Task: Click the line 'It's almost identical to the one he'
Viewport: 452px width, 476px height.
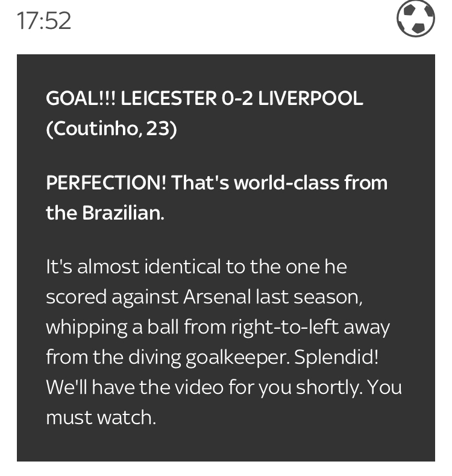Action: [x=196, y=267]
